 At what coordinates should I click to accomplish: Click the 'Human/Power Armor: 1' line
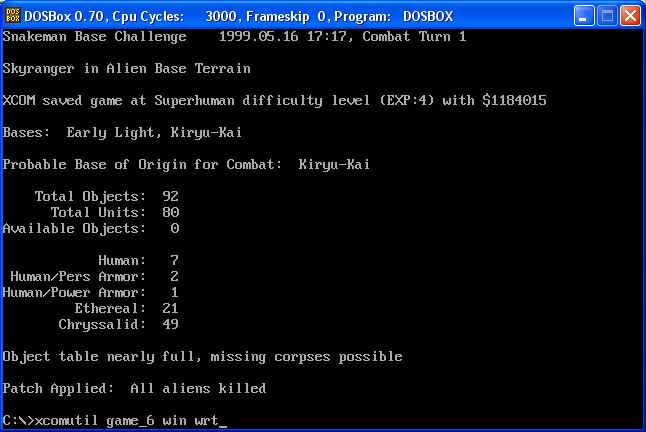pos(91,292)
